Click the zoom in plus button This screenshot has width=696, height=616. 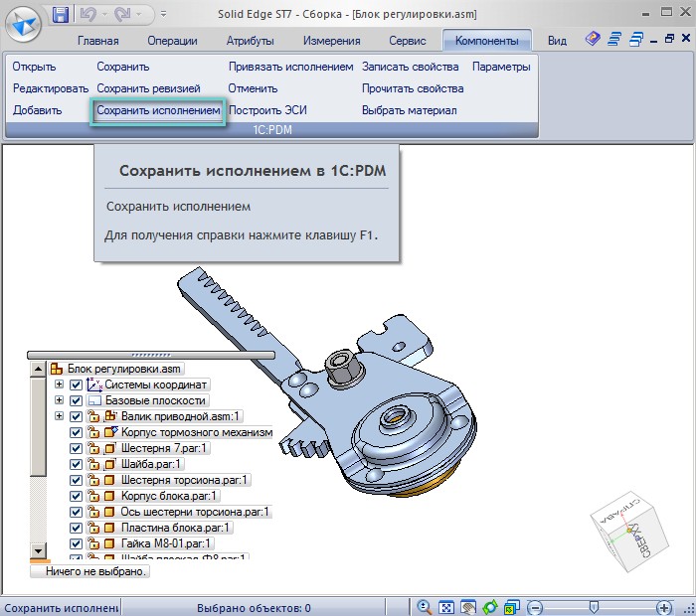663,606
